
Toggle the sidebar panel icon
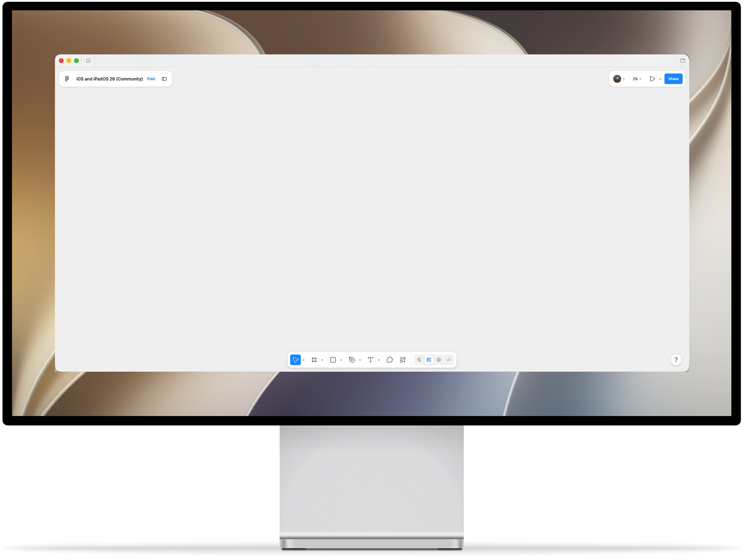click(164, 79)
